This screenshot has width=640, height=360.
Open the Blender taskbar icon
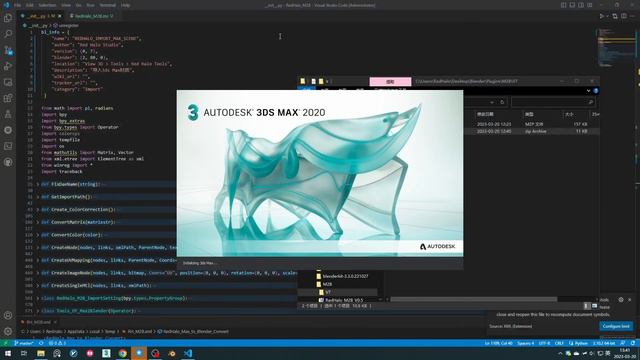coord(172,353)
